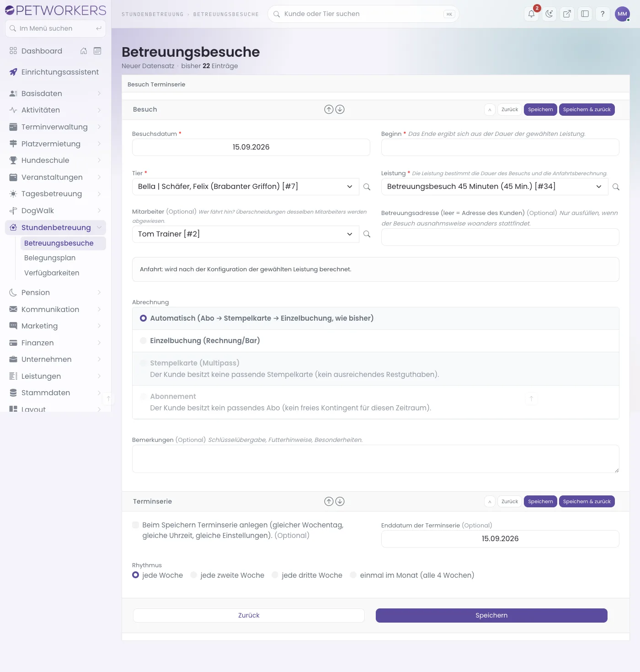Screen dimensions: 640x672
Task: Focus the Kunde oder Tier search box
Action: click(363, 14)
